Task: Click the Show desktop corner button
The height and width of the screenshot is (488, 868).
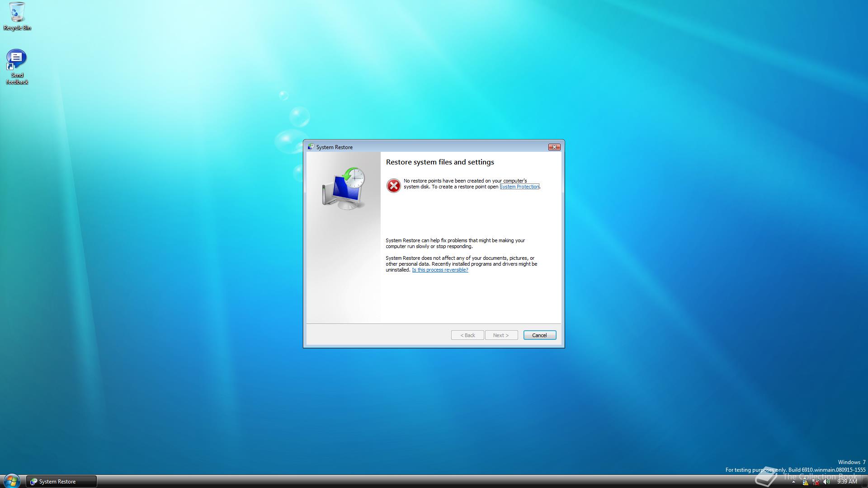Action: pyautogui.click(x=864, y=482)
